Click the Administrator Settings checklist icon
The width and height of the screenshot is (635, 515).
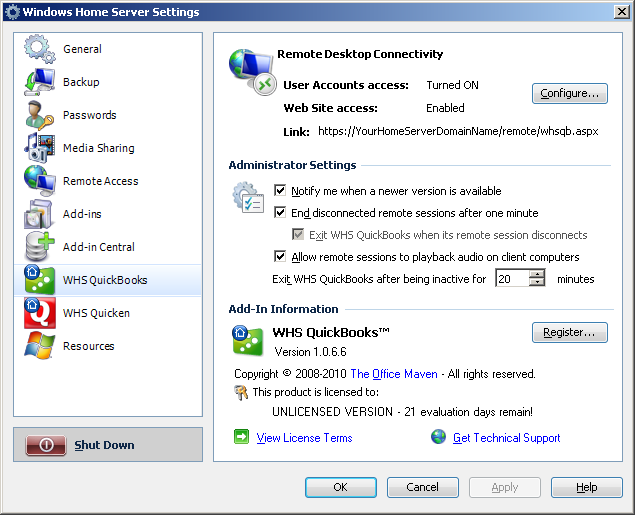(x=248, y=198)
